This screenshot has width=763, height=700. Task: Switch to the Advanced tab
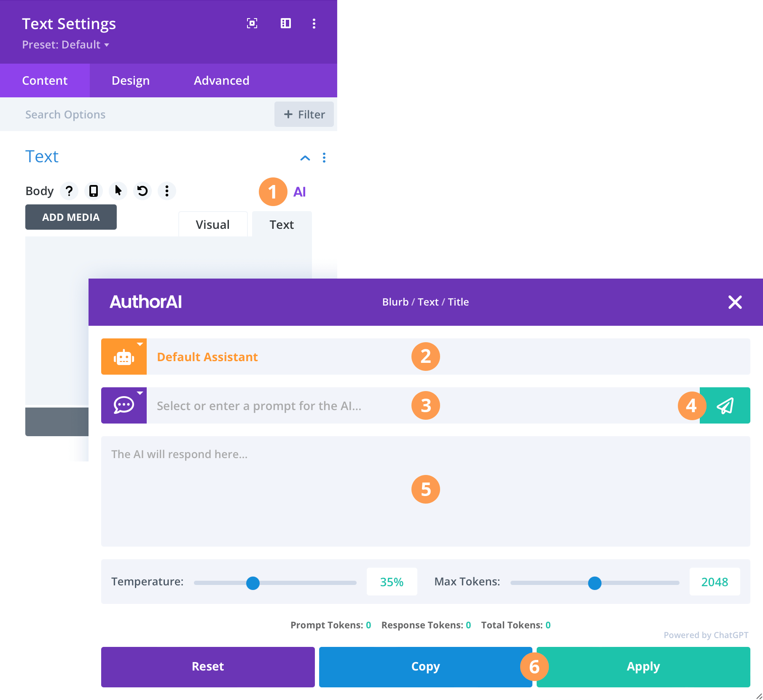[222, 80]
